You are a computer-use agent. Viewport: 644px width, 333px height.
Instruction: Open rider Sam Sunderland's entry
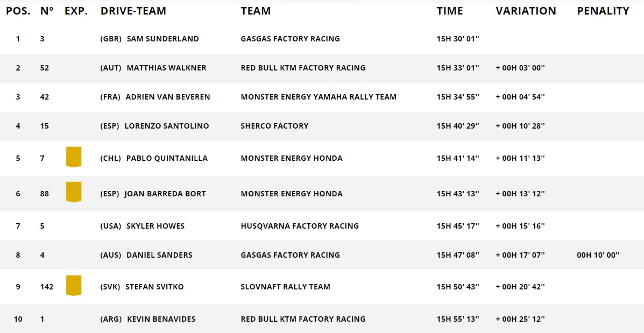162,39
